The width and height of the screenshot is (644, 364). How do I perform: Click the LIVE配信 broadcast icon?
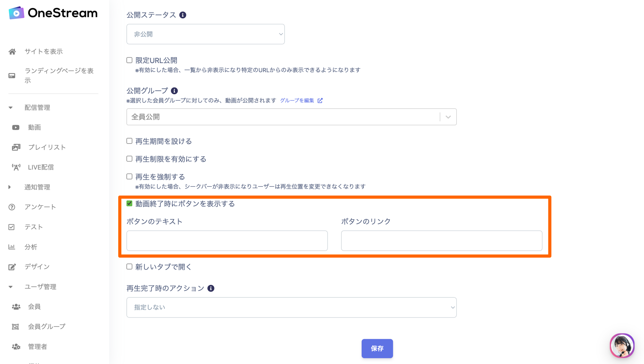click(x=16, y=167)
